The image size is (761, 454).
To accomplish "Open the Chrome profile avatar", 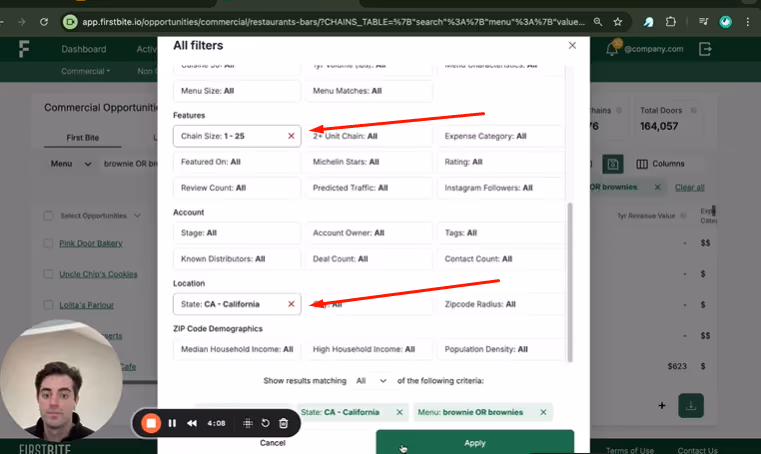I will click(726, 22).
